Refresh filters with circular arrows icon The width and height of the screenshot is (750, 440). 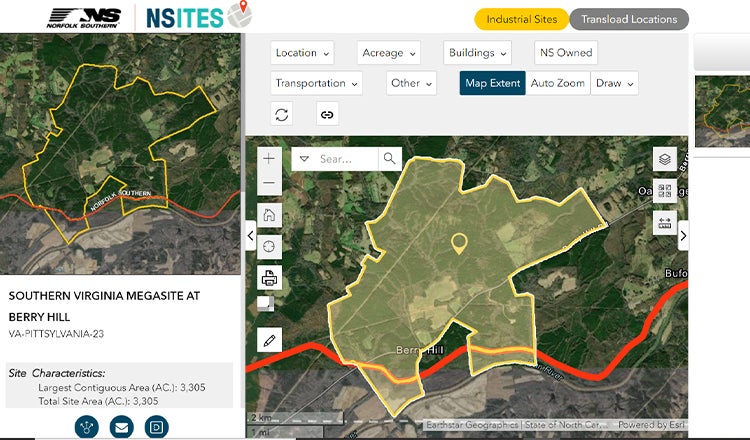282,114
